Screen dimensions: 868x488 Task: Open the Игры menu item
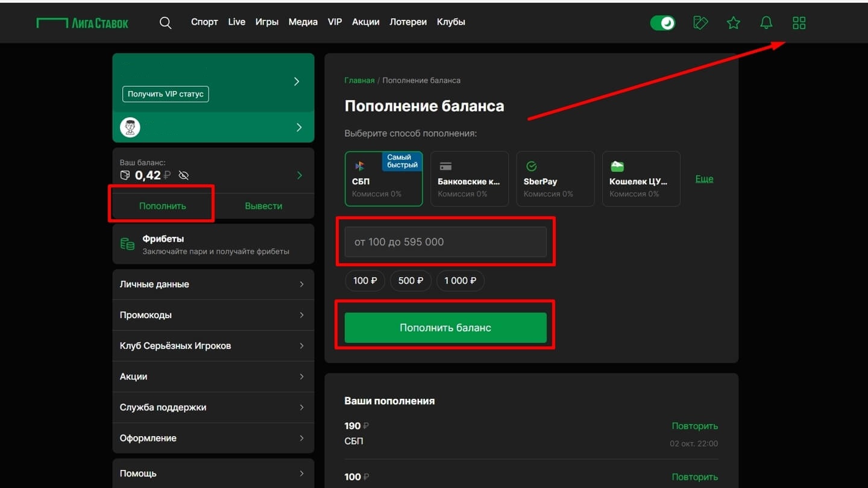267,22
